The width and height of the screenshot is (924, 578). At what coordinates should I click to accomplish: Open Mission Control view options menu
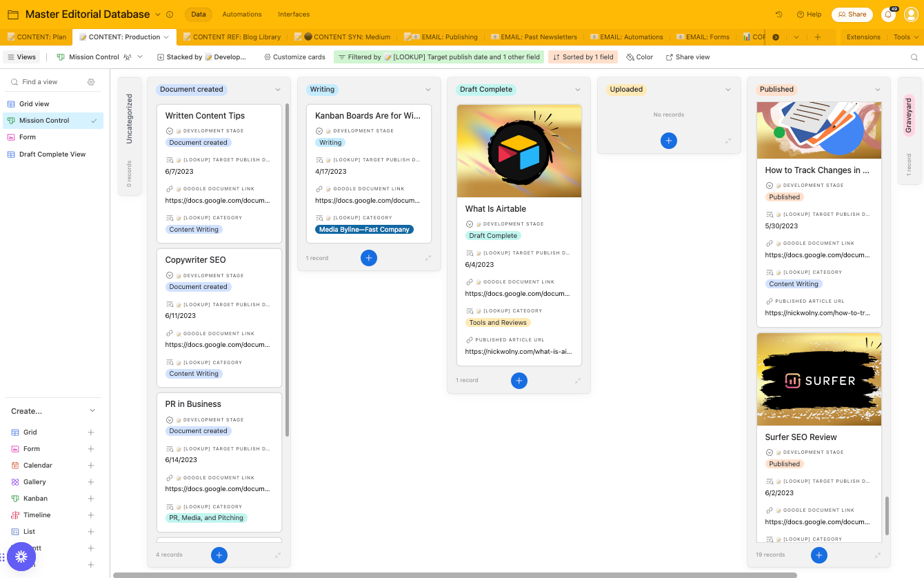(140, 57)
